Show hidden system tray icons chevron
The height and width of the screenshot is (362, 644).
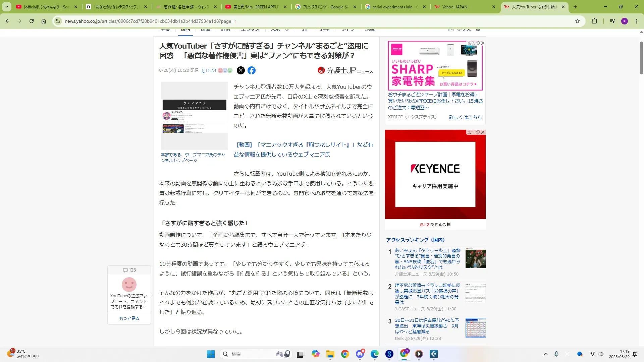546,354
